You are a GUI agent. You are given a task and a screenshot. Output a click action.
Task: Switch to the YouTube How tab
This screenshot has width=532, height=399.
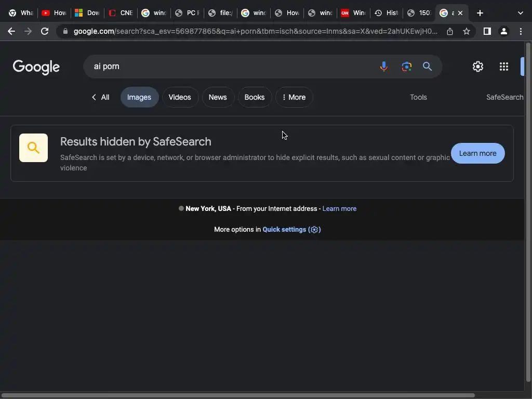[x=54, y=13]
